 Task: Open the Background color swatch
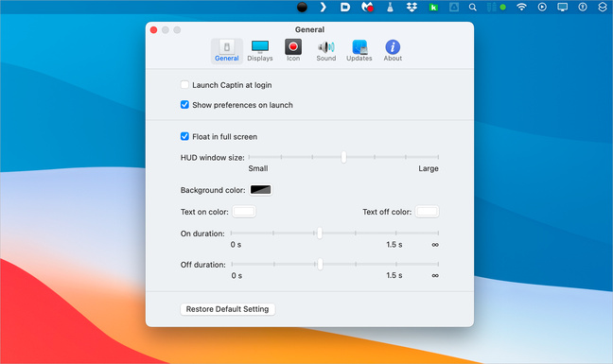click(261, 190)
